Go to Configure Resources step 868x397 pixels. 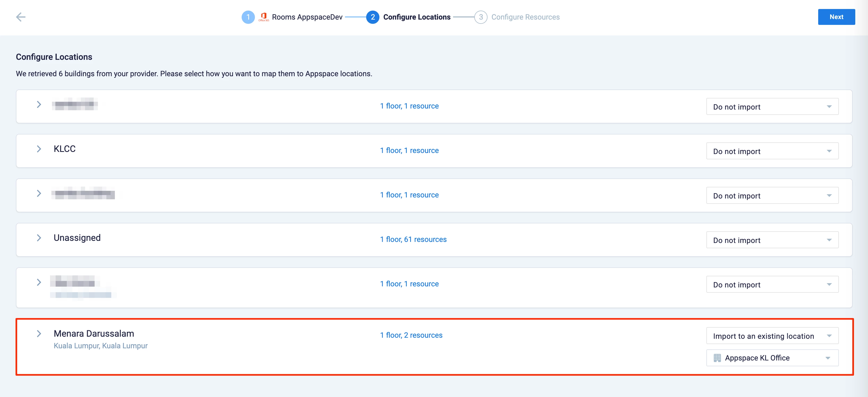click(x=525, y=17)
